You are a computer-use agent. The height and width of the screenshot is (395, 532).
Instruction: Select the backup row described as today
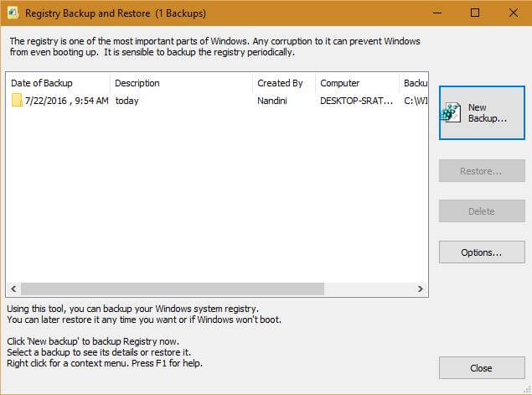coord(217,101)
